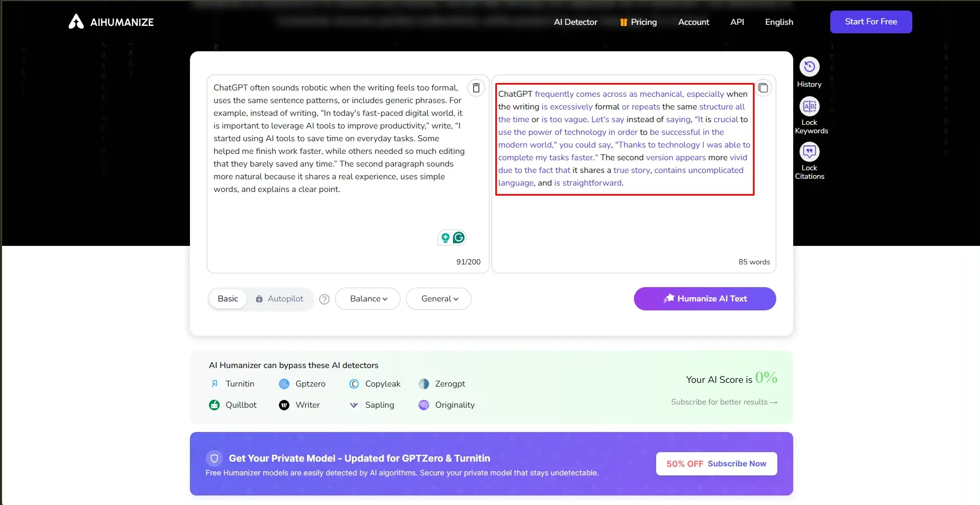Viewport: 980px width, 505px height.
Task: Open the English language selector
Action: tap(779, 22)
